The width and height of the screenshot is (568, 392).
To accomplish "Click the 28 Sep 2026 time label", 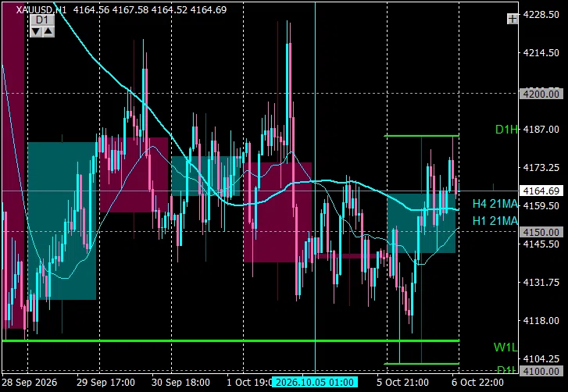I will click(30, 383).
